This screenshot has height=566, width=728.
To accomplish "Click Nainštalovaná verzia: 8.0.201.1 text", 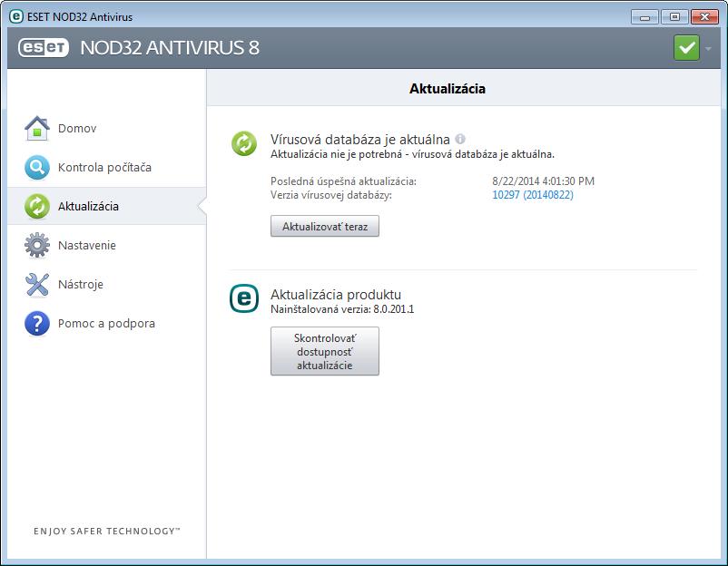I will click(342, 309).
